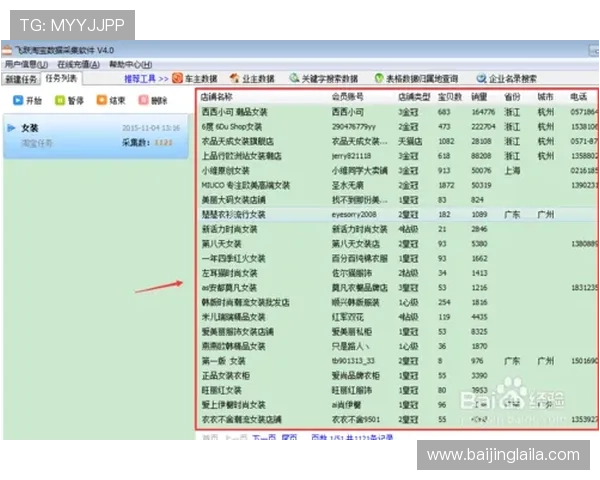Select row 慧慧衣衫流行女装

coord(397,214)
